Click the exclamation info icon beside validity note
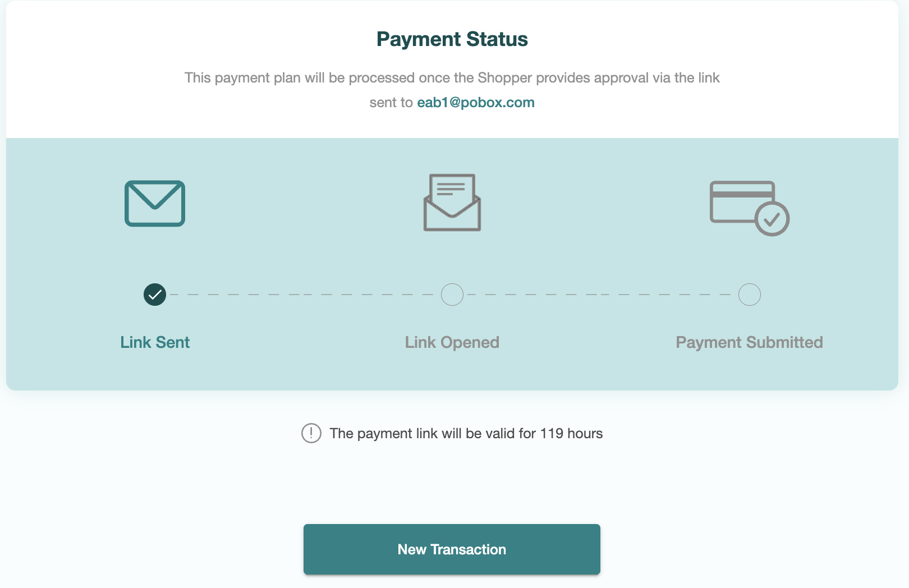909x588 pixels. [x=311, y=433]
